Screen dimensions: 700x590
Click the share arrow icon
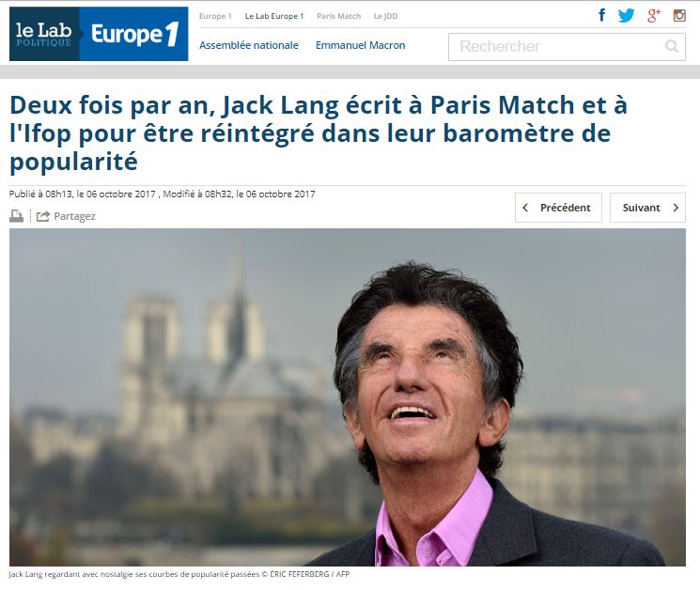43,216
